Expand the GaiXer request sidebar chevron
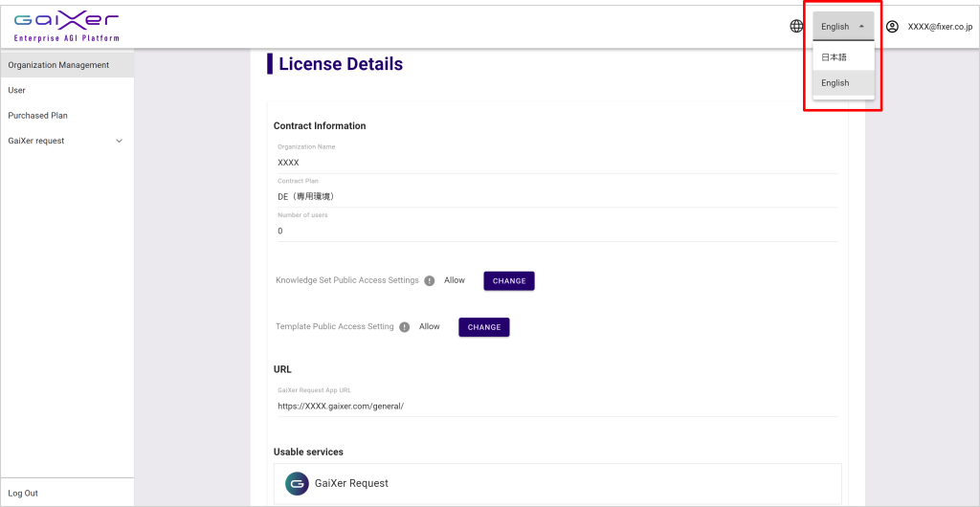Viewport: 980px width, 507px height. 120,141
